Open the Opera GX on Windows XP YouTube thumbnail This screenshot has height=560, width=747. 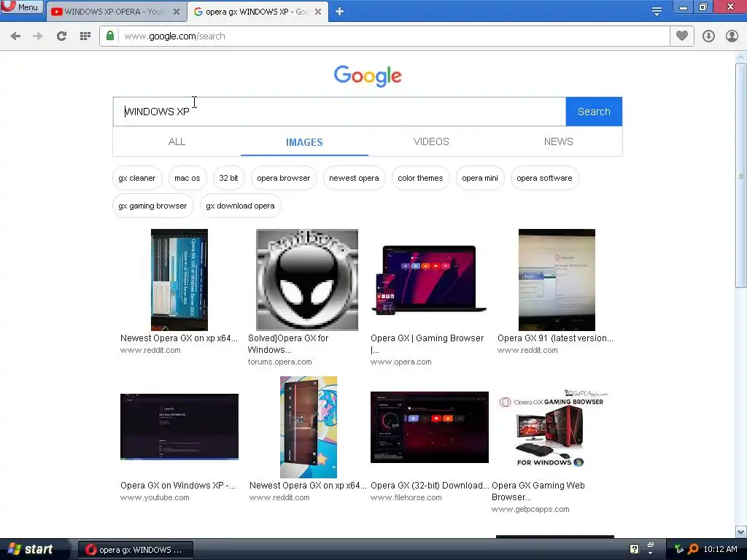[x=179, y=427]
